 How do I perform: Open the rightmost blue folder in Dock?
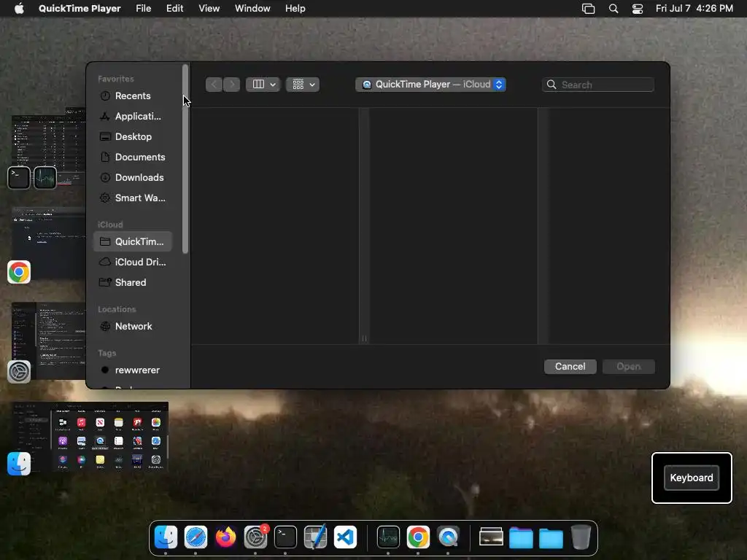point(551,538)
